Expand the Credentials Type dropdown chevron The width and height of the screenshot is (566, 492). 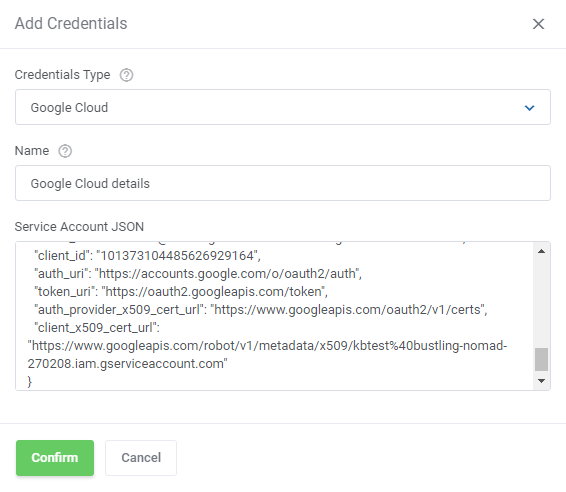point(529,108)
